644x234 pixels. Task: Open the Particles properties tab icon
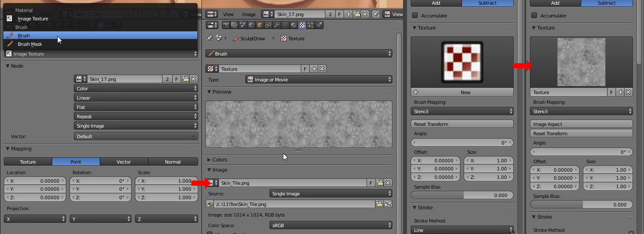pos(311,25)
